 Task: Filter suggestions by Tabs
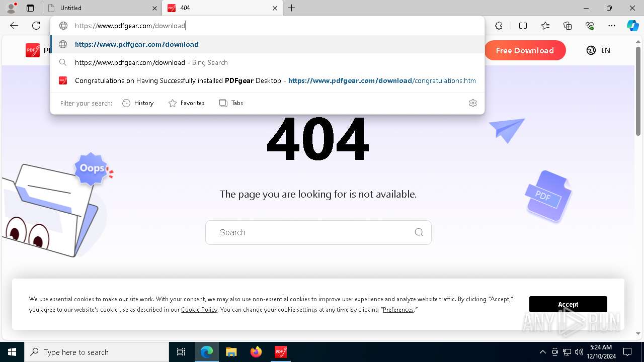pyautogui.click(x=231, y=103)
